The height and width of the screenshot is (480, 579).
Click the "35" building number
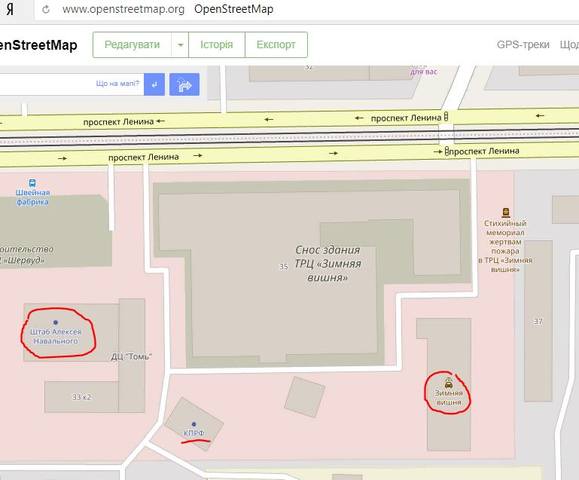pos(284,267)
